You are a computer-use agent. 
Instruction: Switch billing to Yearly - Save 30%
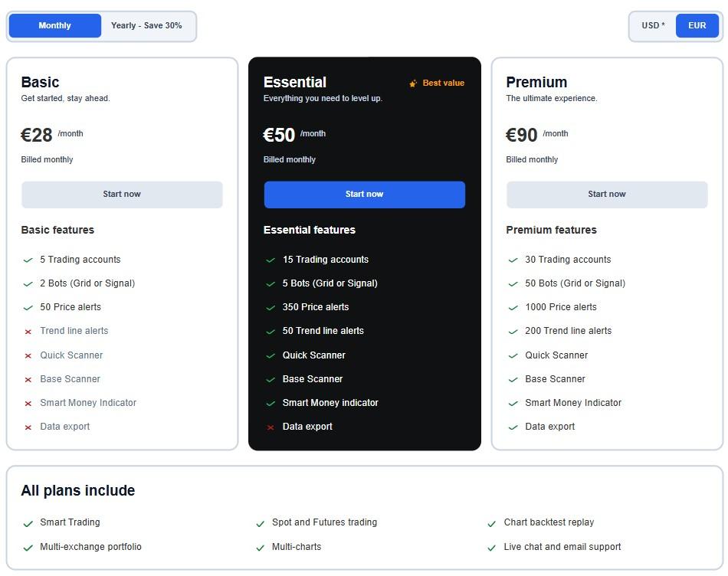click(146, 25)
